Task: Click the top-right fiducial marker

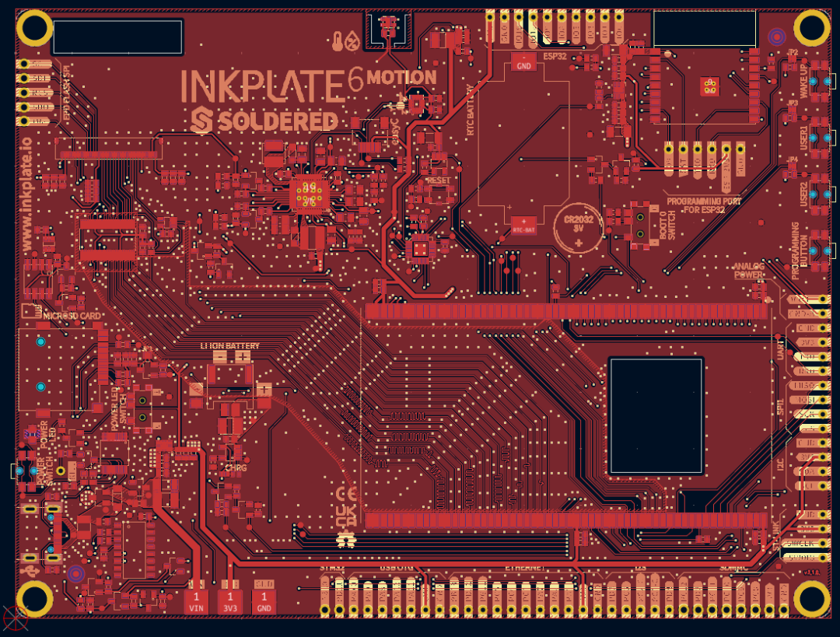Action: [x=777, y=37]
